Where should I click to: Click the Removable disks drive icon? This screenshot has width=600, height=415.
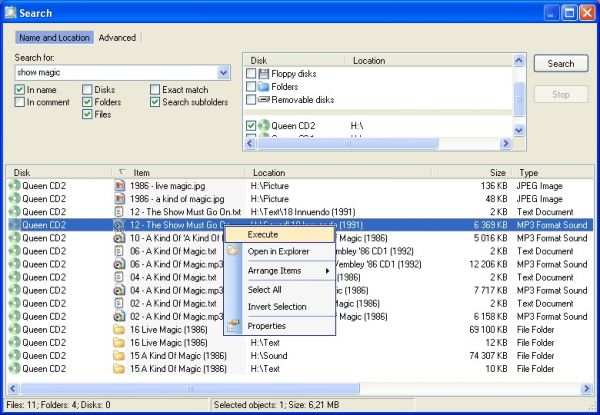point(264,99)
